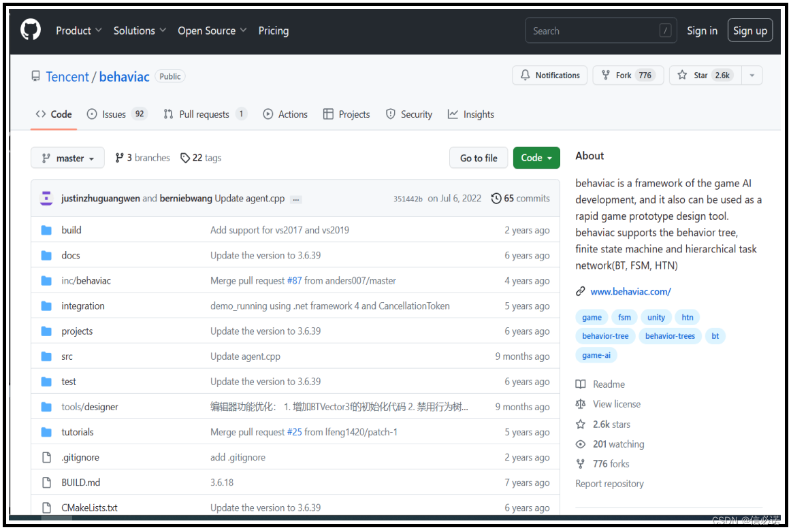The width and height of the screenshot is (791, 532).
Task: Open pull request #87 link
Action: (294, 280)
